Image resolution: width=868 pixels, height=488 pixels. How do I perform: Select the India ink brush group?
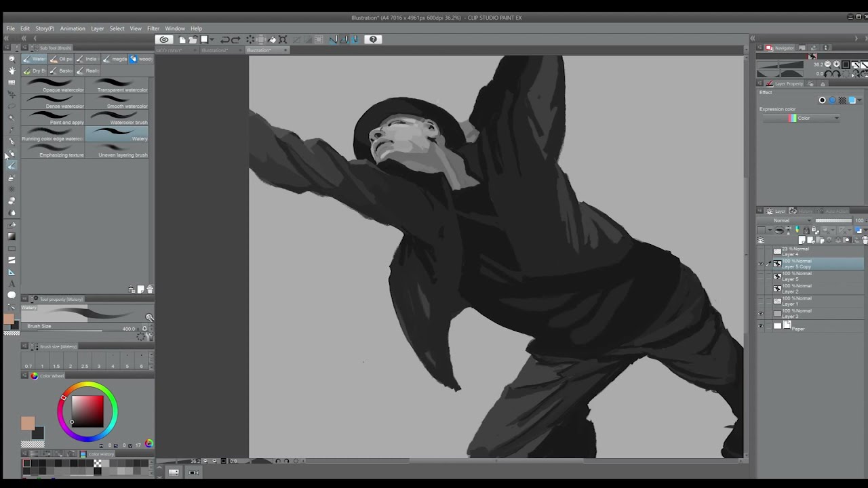tap(87, 59)
